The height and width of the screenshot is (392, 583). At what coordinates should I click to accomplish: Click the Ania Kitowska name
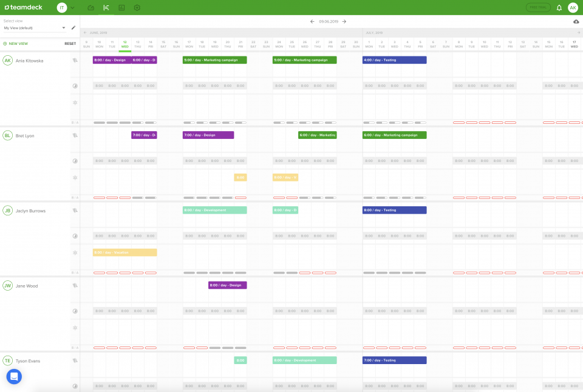coord(29,61)
